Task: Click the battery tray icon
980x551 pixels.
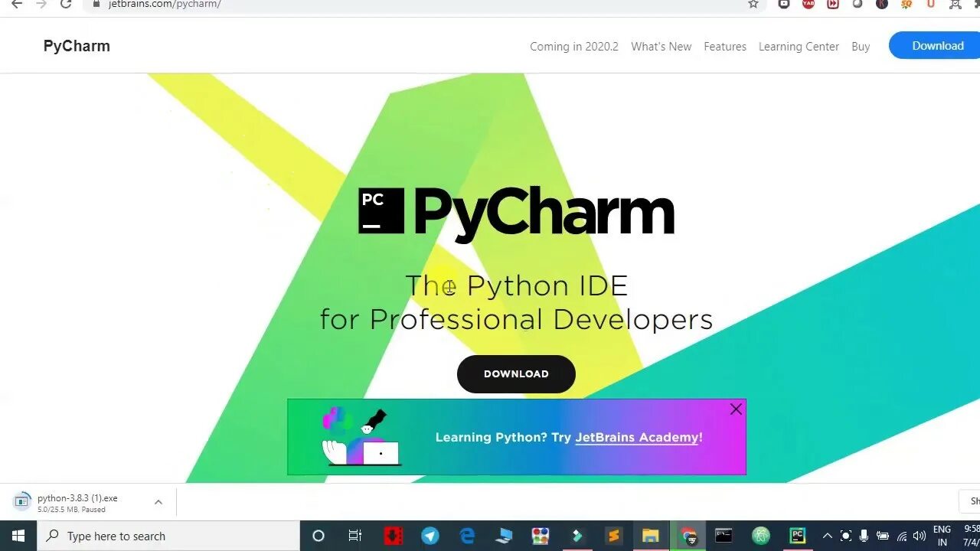Action: [882, 536]
